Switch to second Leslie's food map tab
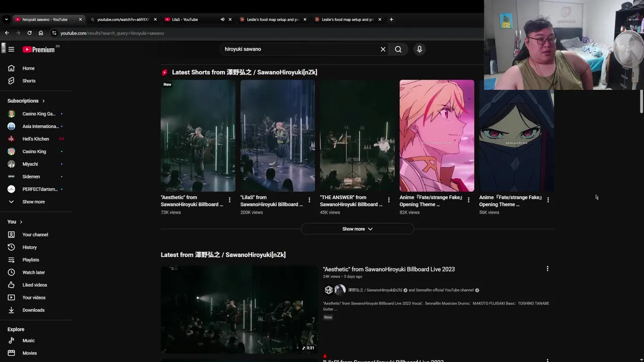Screen dimensions: 644x362 (347, 20)
